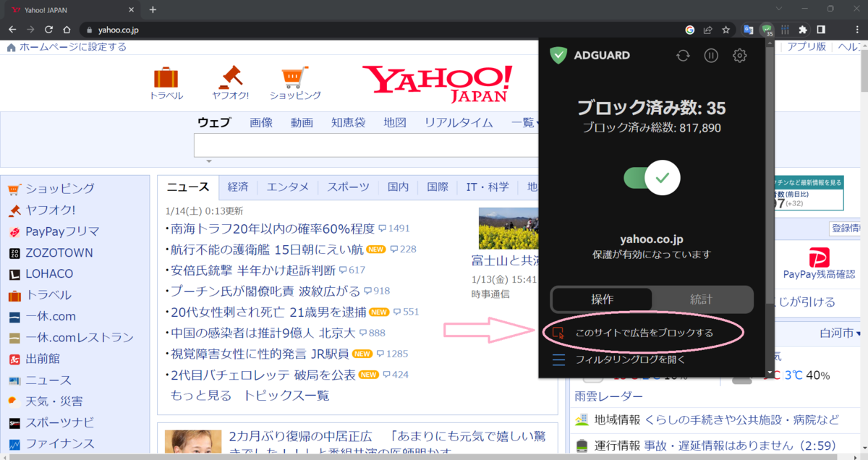The height and width of the screenshot is (460, 868).
Task: Open the Chrome extensions puzzle icon
Action: tap(803, 30)
